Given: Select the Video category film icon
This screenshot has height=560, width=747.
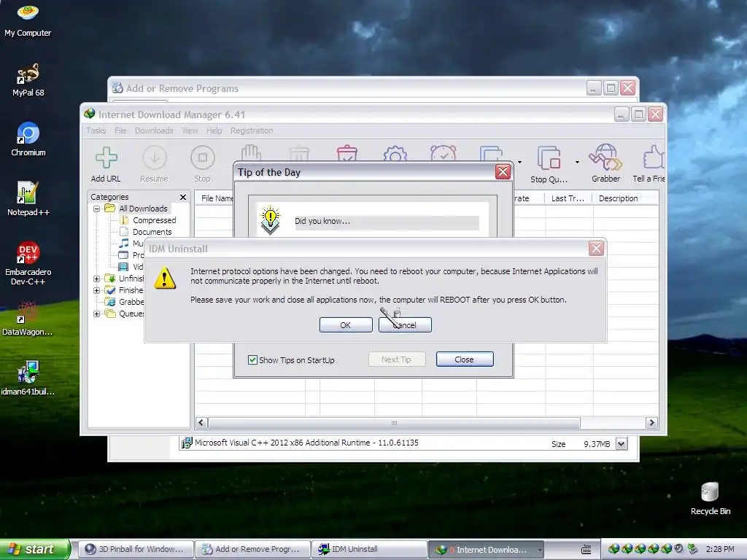Looking at the screenshot, I should 123,267.
